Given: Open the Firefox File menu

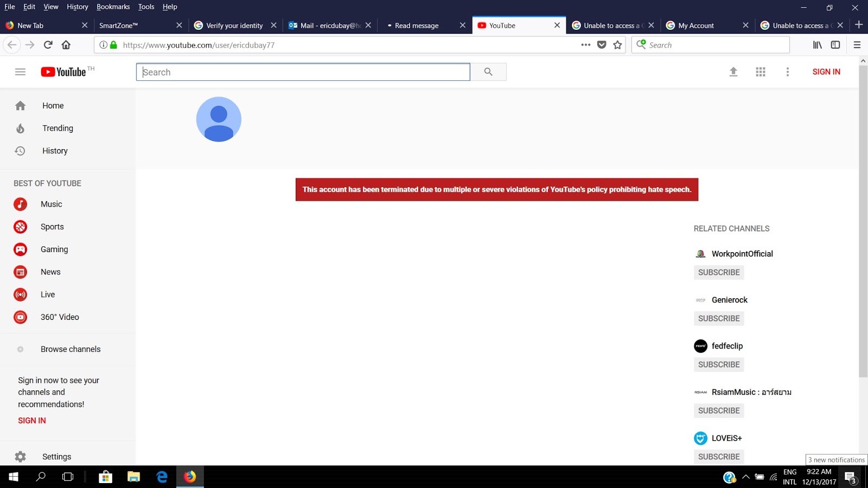Looking at the screenshot, I should [x=10, y=7].
